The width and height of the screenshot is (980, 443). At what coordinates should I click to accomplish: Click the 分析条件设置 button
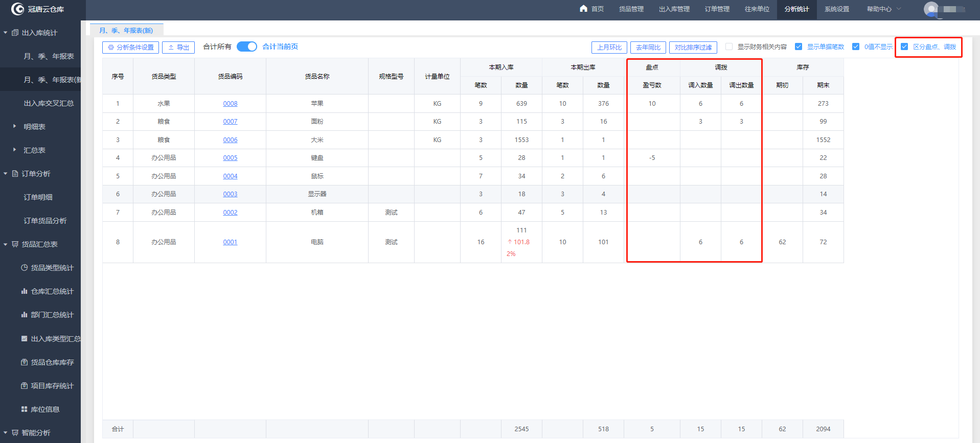click(130, 48)
